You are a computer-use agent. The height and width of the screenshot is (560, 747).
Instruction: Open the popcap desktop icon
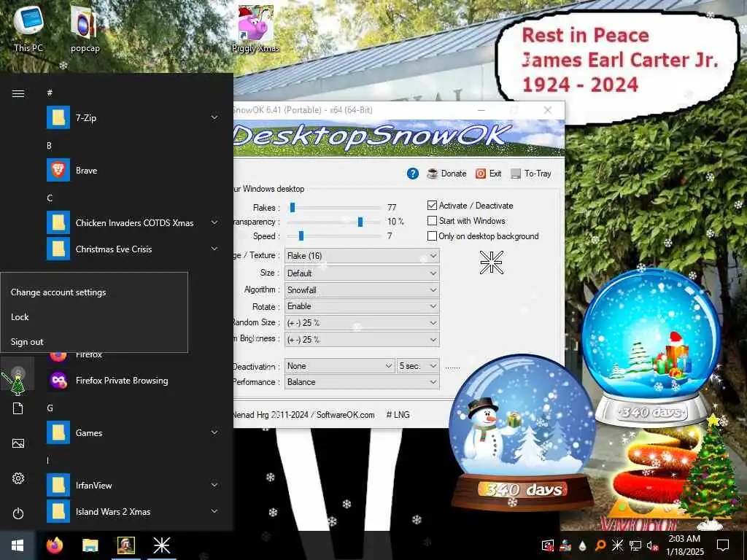pos(85,28)
